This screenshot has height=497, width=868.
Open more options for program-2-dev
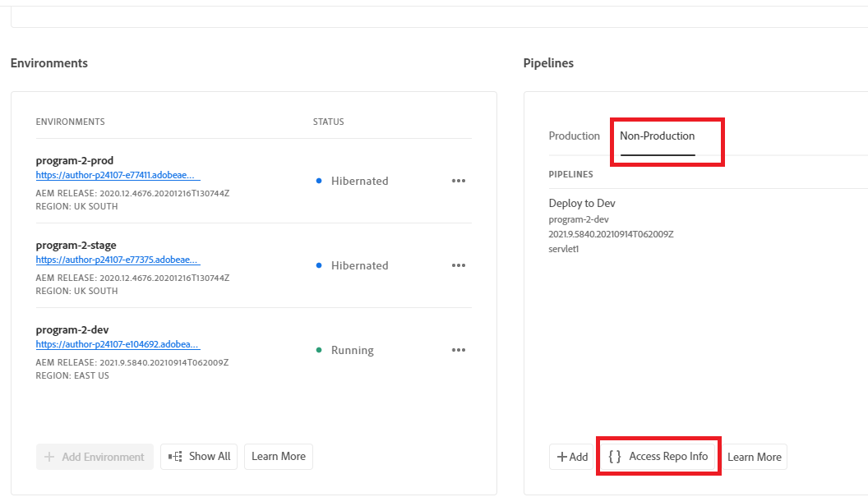(x=459, y=350)
